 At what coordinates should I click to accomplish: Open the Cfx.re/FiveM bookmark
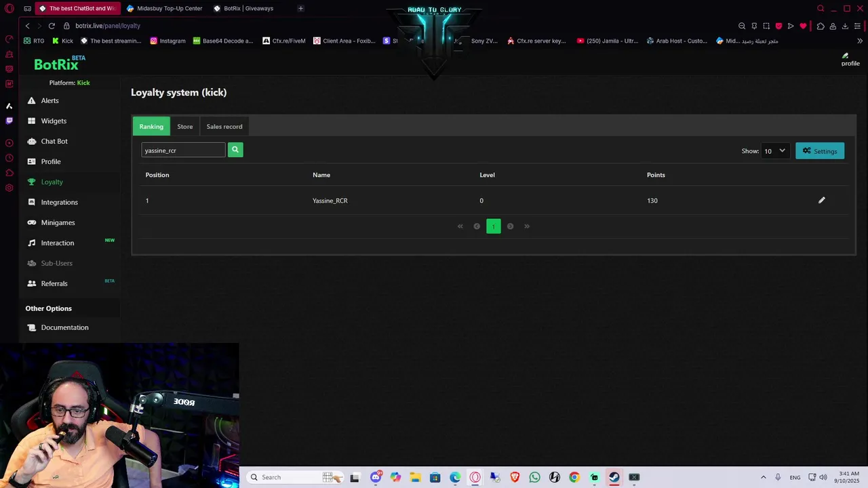[x=283, y=41]
